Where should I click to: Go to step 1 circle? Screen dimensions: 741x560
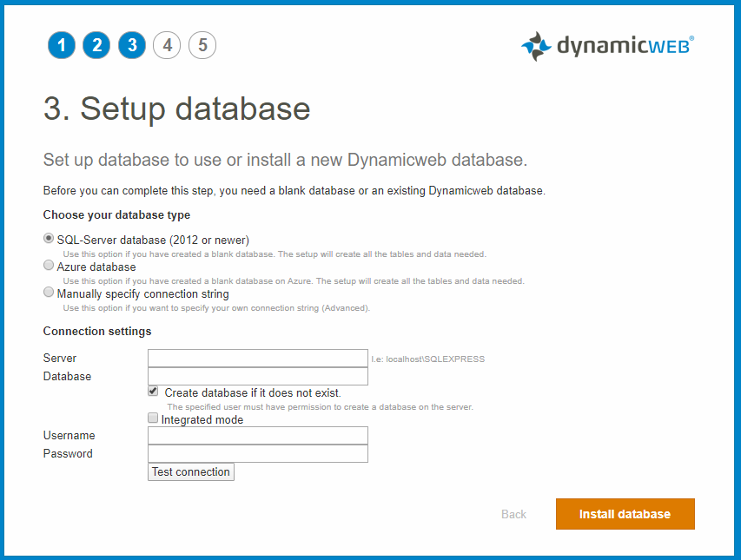click(62, 45)
